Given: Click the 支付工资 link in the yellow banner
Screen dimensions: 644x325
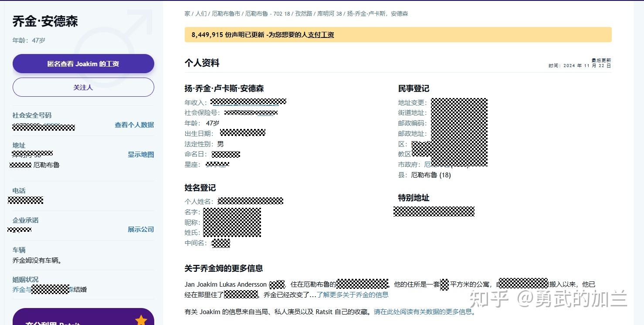Looking at the screenshot, I should point(320,35).
